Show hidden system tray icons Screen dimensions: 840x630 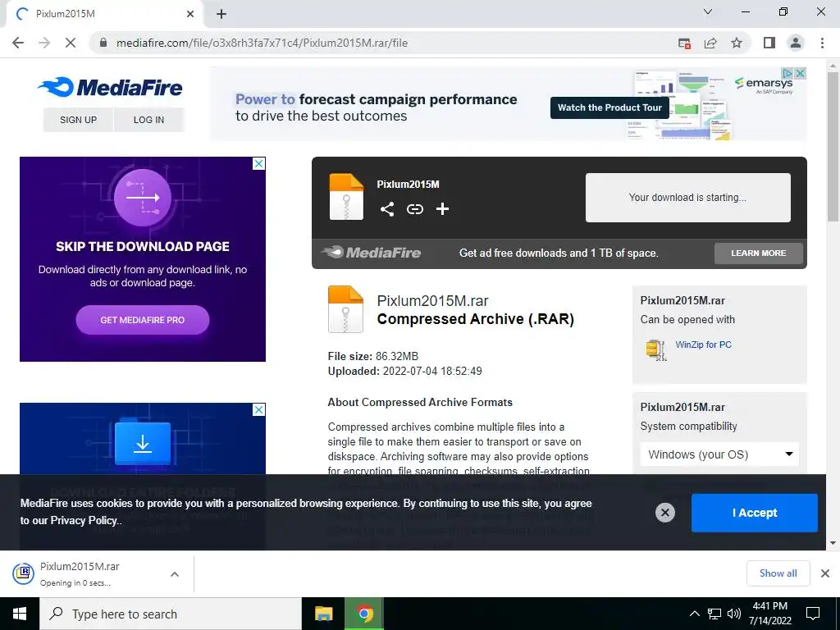(x=694, y=614)
